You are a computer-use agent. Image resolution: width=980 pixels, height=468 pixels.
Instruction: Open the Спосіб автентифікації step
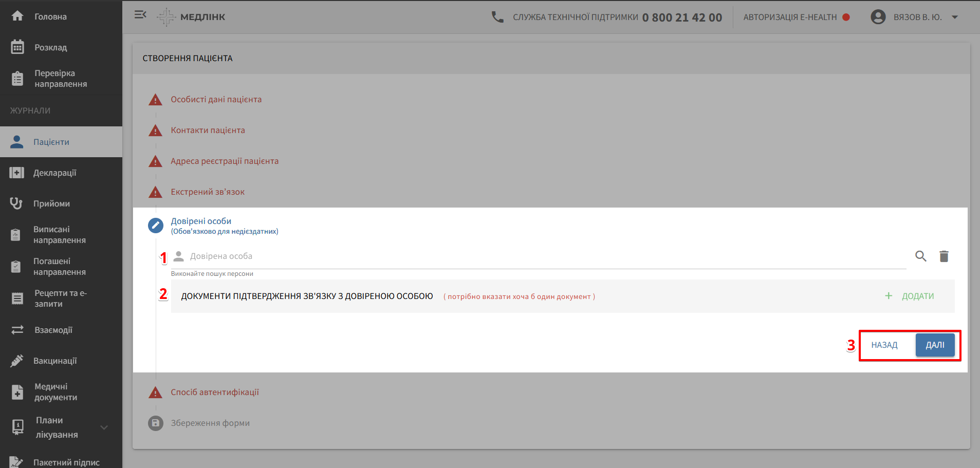(x=215, y=392)
